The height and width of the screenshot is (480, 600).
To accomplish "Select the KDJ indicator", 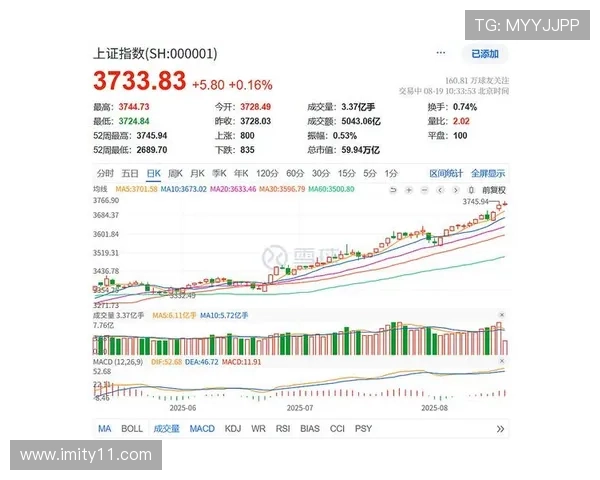I will pyautogui.click(x=233, y=429).
